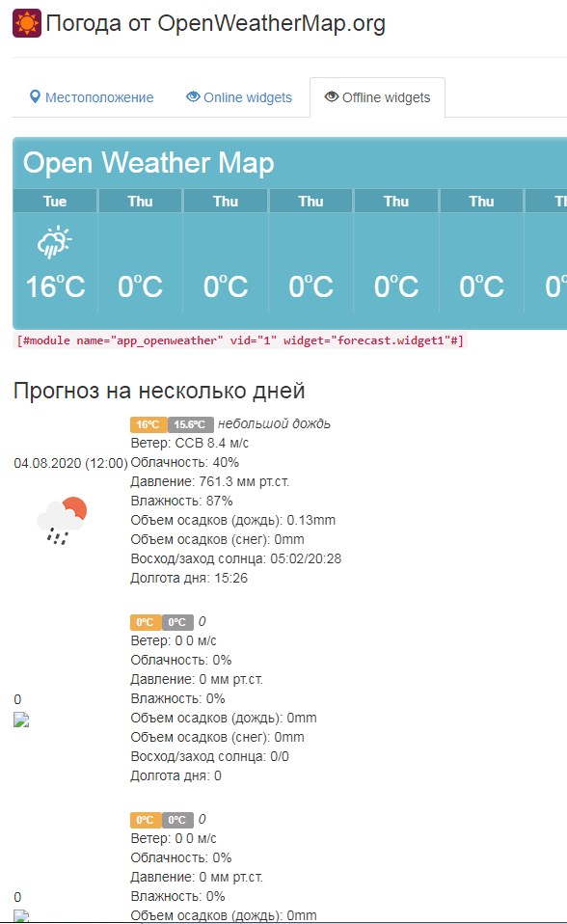This screenshot has height=924, width=567.
Task: Switch to Online widgets tab
Action: click(239, 97)
